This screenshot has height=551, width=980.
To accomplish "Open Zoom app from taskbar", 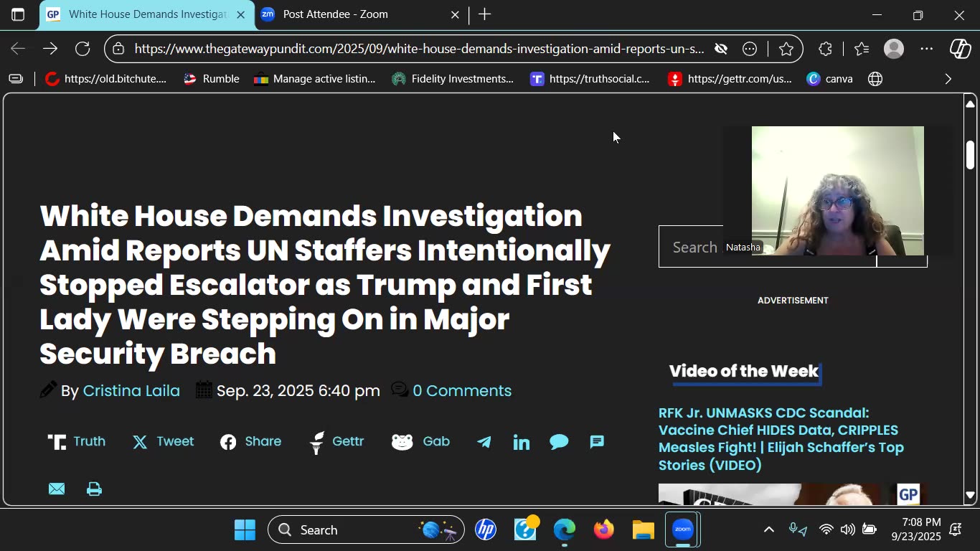I will (683, 530).
